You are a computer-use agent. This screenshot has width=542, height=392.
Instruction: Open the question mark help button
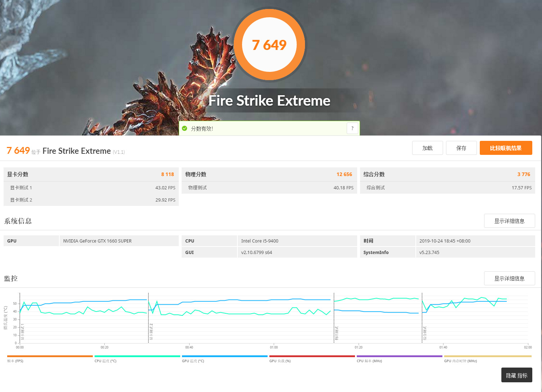[352, 128]
